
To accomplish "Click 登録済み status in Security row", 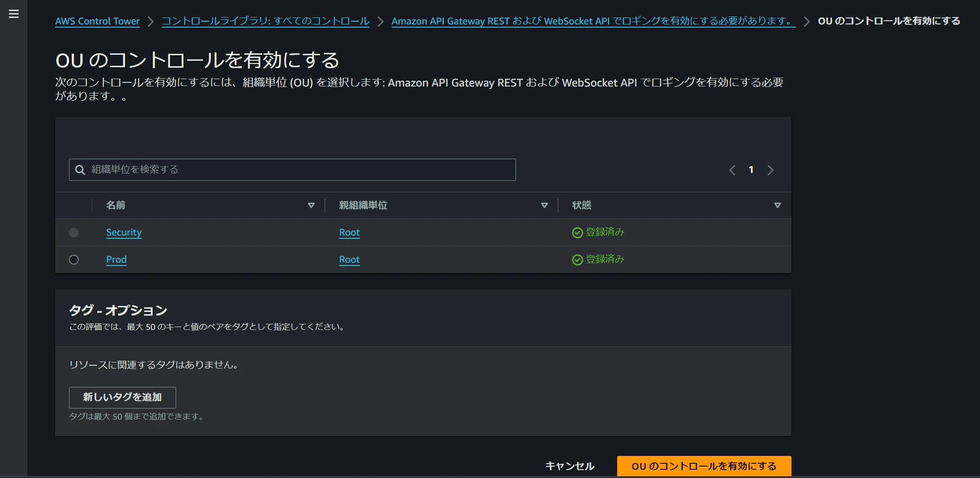I will pos(605,232).
